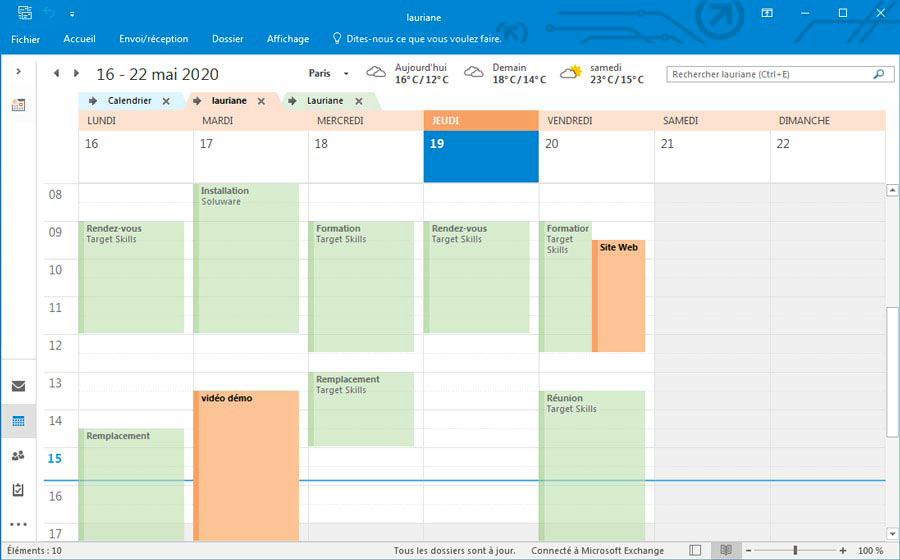This screenshot has height=560, width=900.
Task: Open Calendar module icon in sidebar
Action: (18, 421)
